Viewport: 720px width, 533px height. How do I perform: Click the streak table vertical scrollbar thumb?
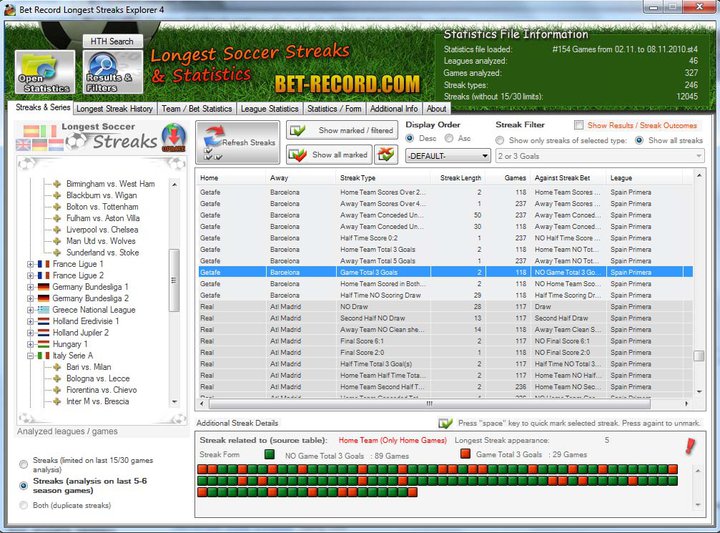pos(699,356)
